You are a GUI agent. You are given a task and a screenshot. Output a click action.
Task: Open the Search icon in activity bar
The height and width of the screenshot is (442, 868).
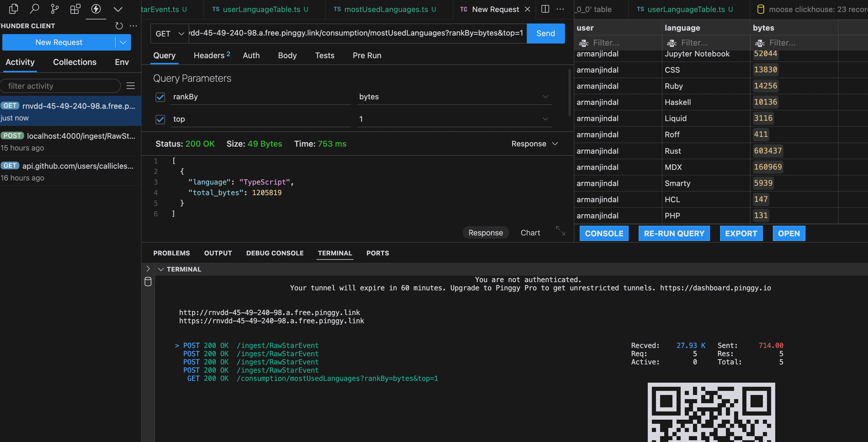(x=34, y=8)
